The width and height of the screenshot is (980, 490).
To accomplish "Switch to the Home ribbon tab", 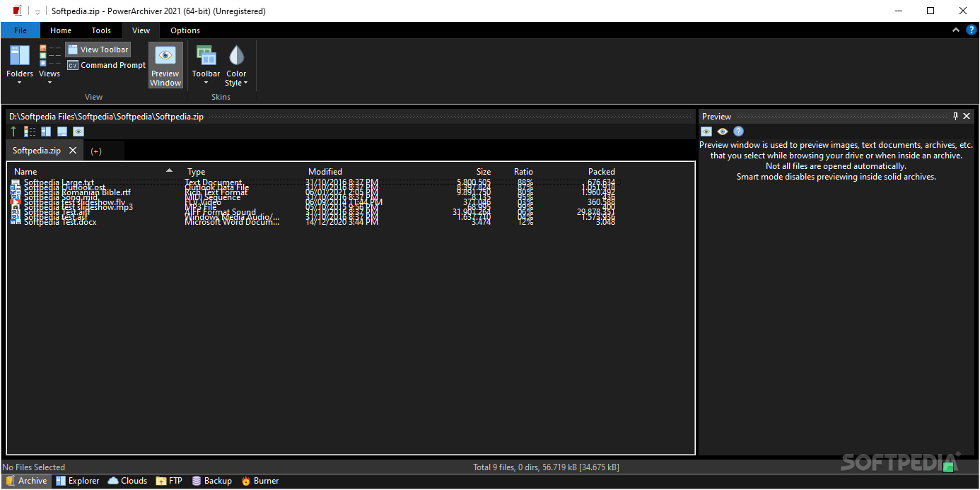I will [x=61, y=30].
